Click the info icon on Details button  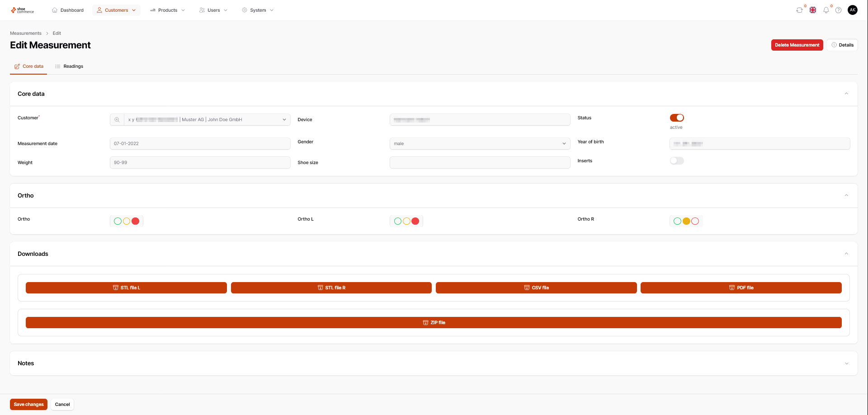click(834, 45)
